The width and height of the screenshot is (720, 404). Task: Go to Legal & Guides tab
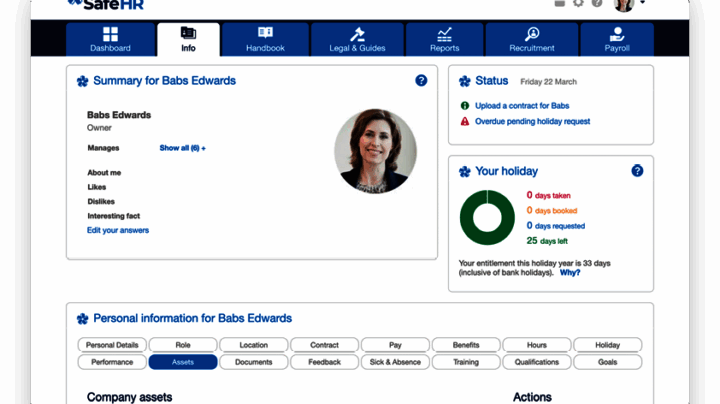coord(357,39)
